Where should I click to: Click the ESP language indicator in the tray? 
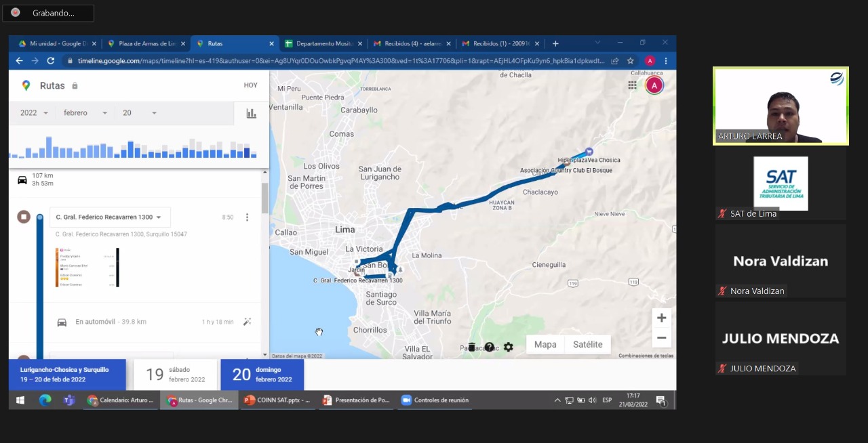[607, 400]
